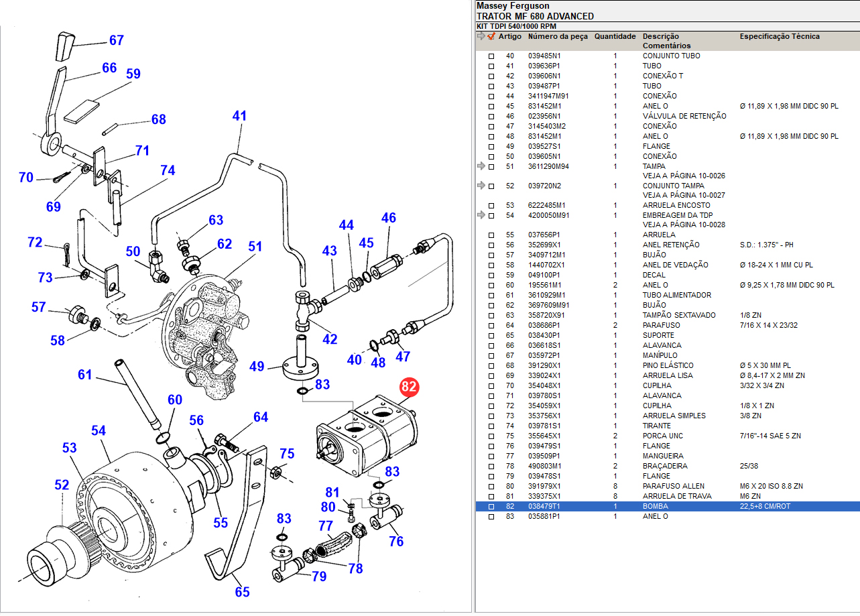Enable checkbox for item 64 PARAFUSO

pos(491,326)
